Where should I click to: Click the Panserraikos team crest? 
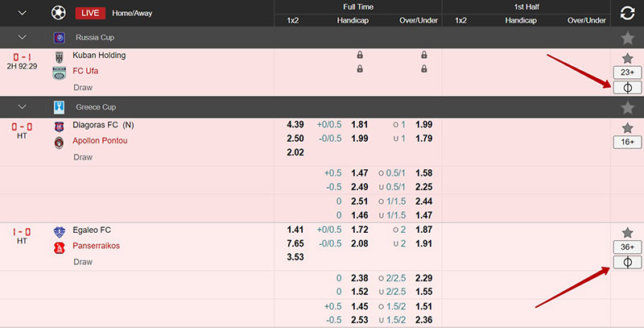59,247
